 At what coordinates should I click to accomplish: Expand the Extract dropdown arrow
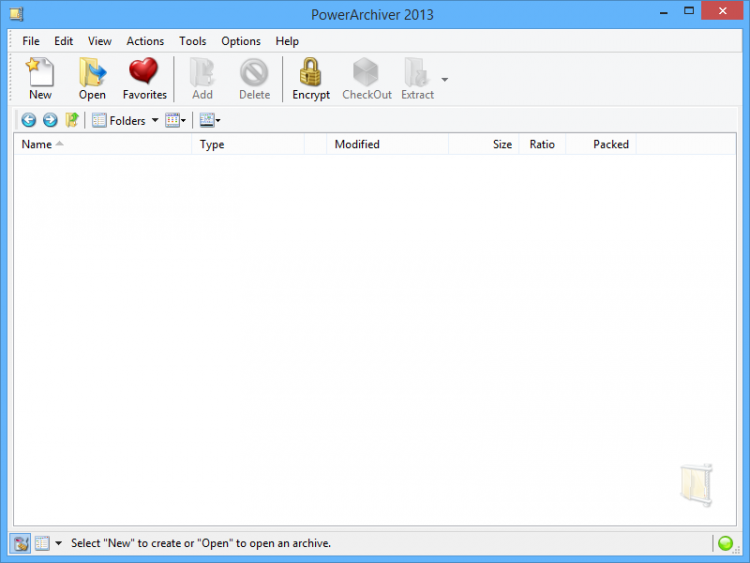[445, 79]
